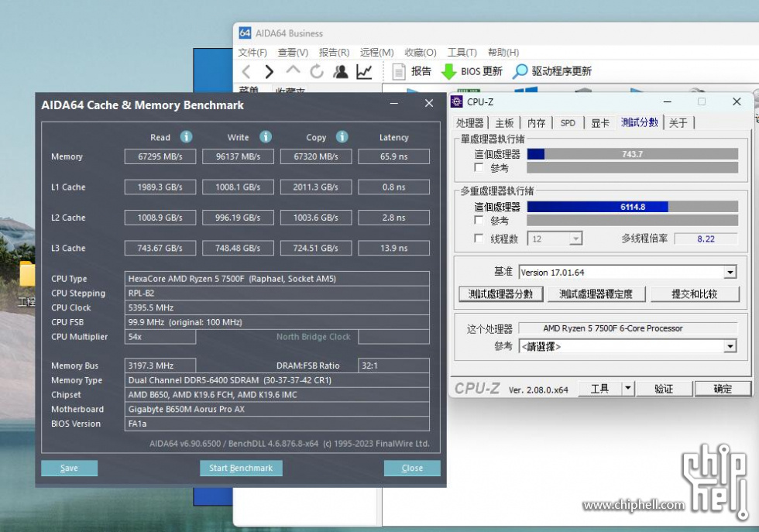Click the 驱动程序更新 magnifier icon

(520, 72)
